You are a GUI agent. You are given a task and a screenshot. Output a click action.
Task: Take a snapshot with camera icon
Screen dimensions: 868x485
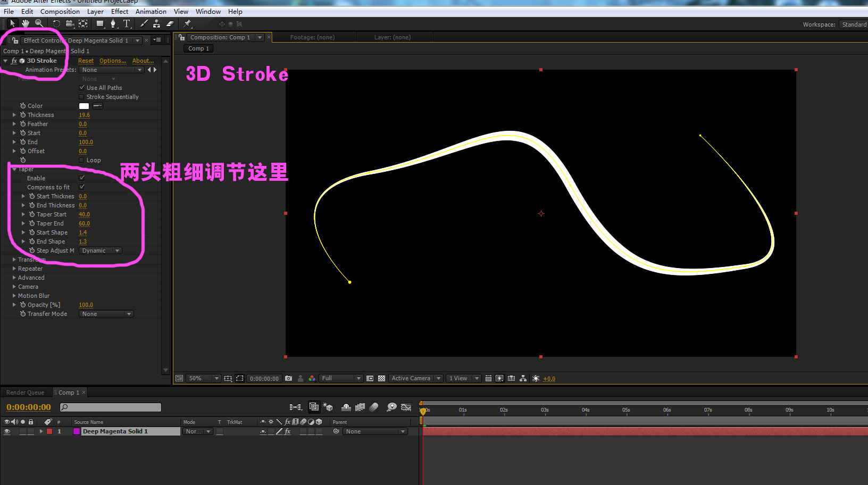[x=288, y=379]
